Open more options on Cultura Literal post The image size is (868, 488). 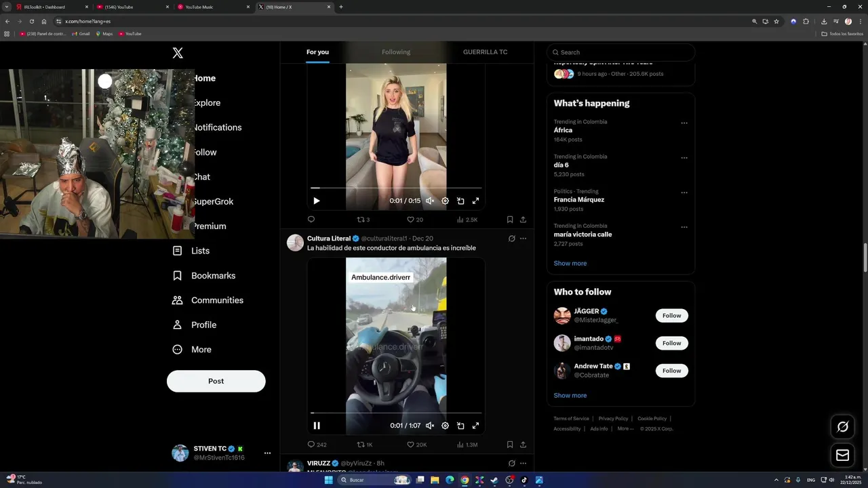523,239
